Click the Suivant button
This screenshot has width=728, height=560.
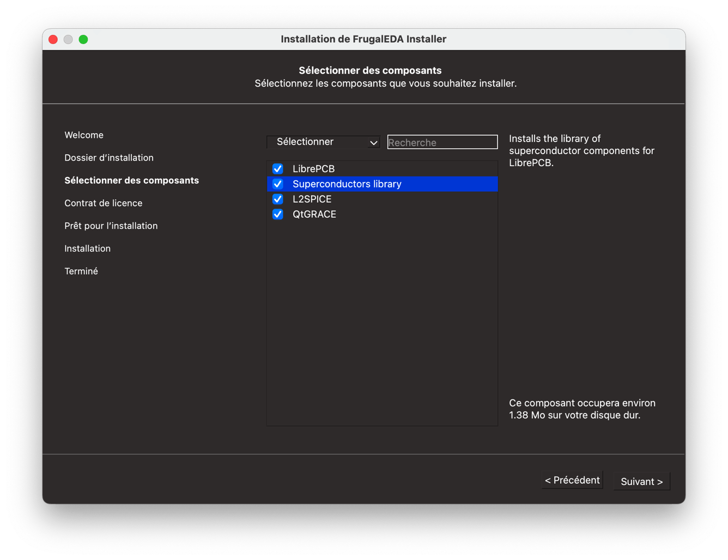tap(641, 482)
